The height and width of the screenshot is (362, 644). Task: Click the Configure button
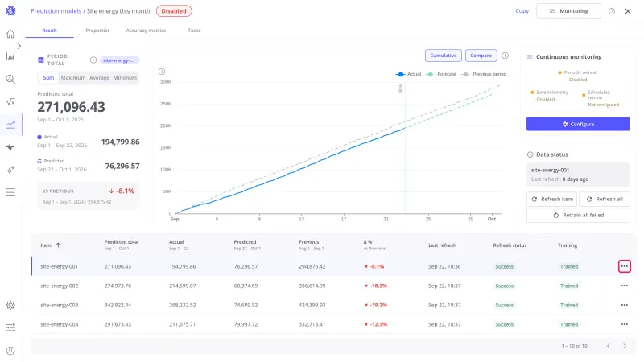578,124
